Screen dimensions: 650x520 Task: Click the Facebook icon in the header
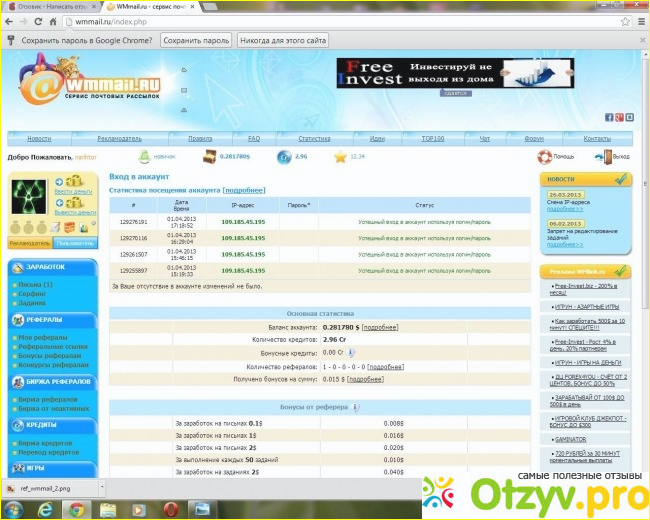coord(609,117)
